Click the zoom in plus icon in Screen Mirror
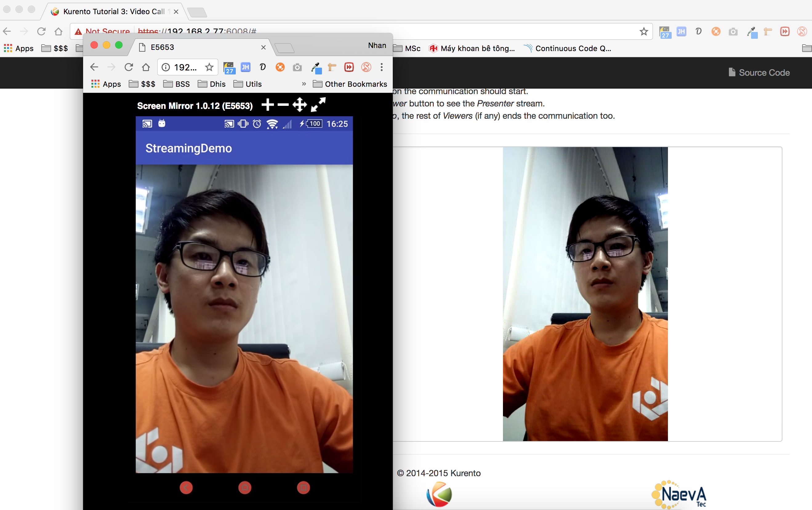 pos(267,105)
